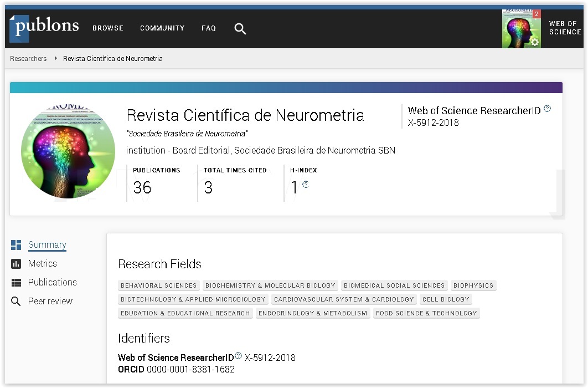Select the Biomedical Social Sciences tag

pos(394,285)
